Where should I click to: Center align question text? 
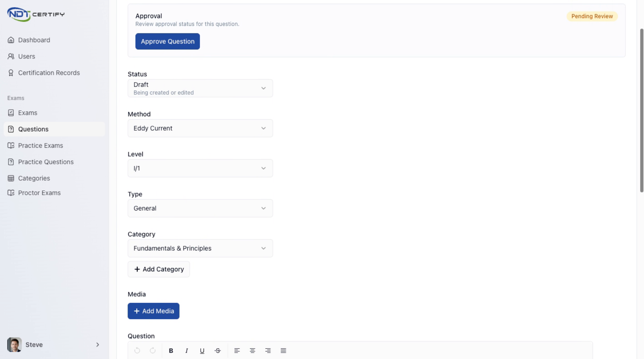[252, 351]
